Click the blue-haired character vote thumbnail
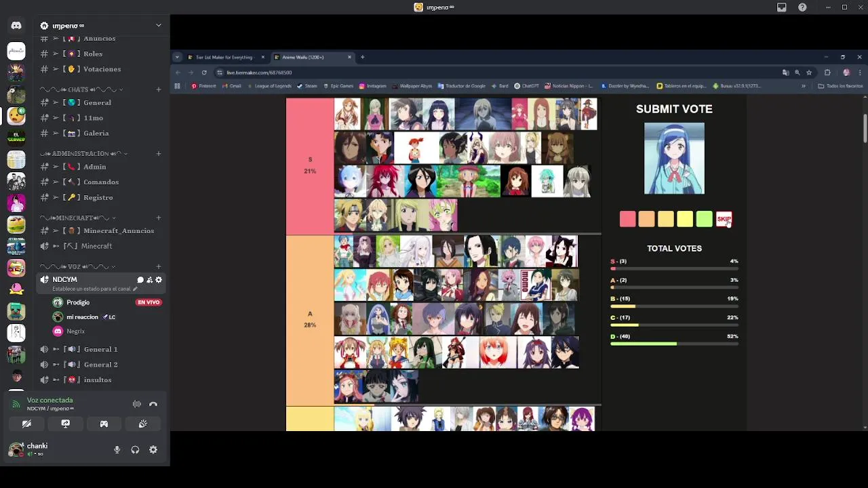Viewport: 868px width, 488px height. point(674,159)
